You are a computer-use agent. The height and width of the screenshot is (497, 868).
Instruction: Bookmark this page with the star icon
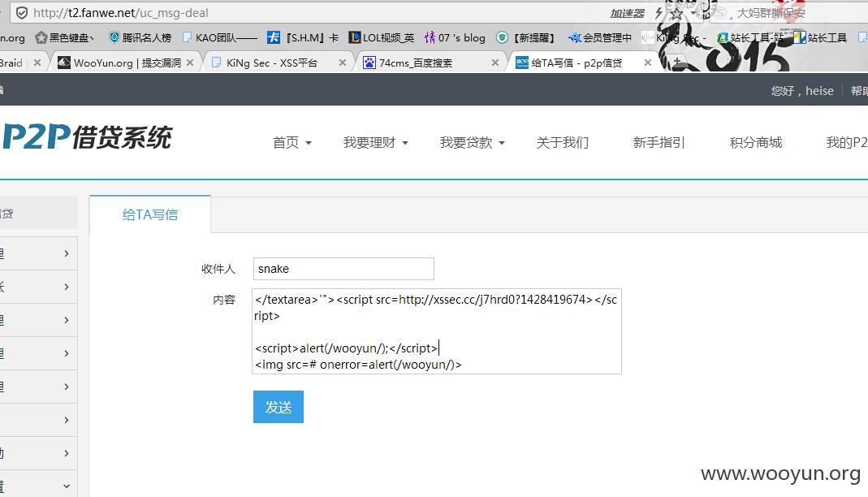pos(676,13)
